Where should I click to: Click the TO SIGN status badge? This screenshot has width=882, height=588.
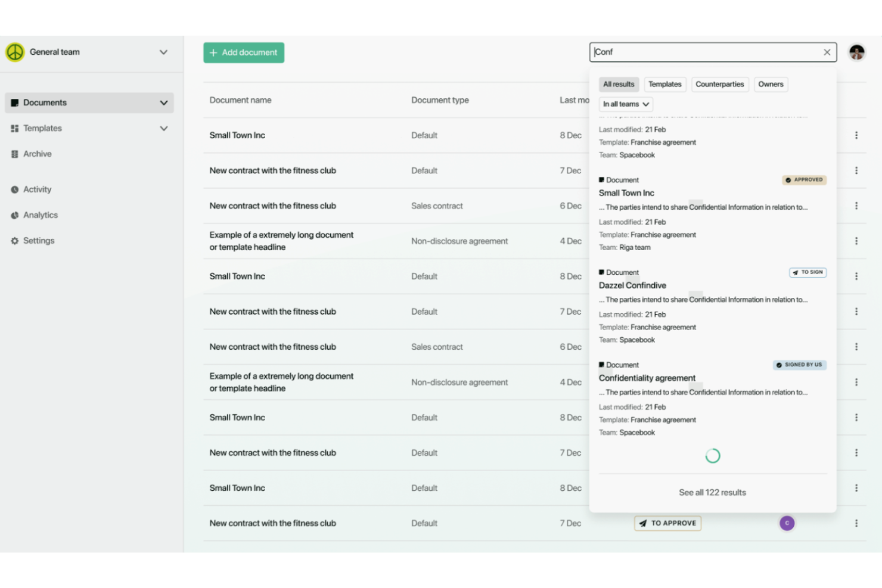[808, 272]
